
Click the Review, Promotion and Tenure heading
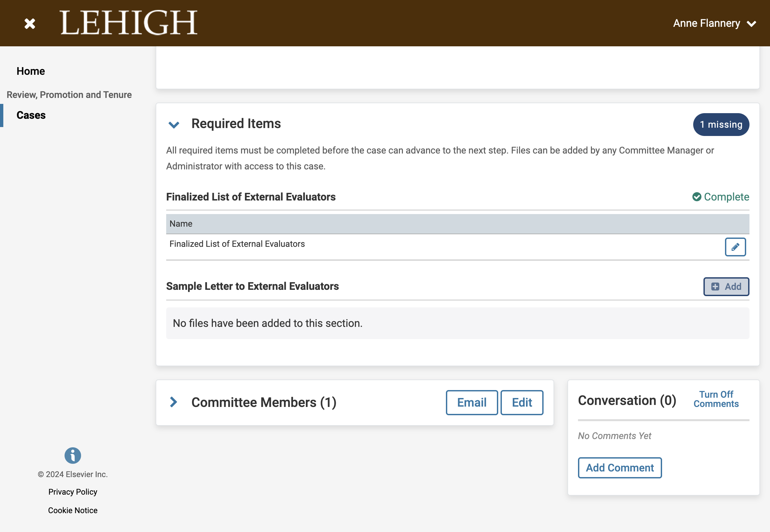click(x=69, y=95)
